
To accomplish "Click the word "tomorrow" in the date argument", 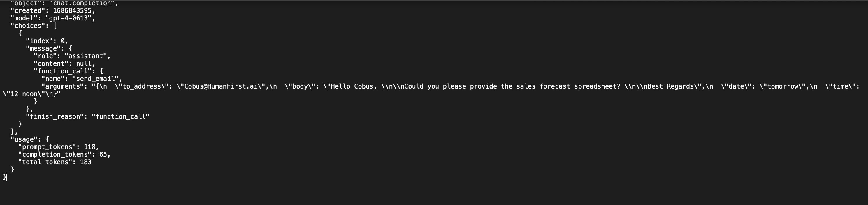I will click(782, 86).
